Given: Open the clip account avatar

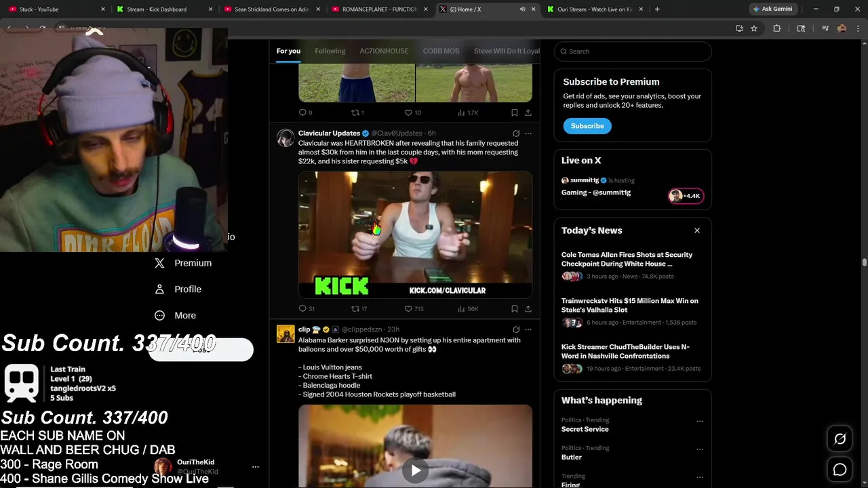Looking at the screenshot, I should [x=285, y=333].
